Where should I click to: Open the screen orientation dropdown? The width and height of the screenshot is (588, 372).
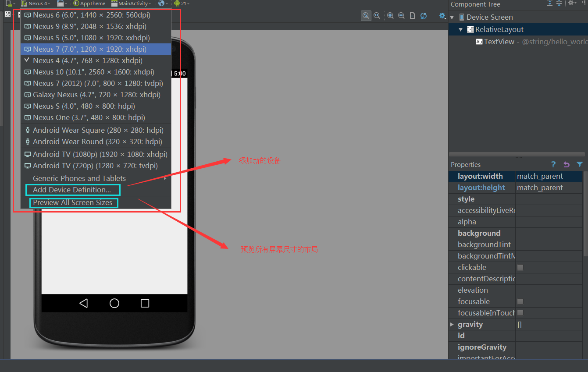click(x=62, y=4)
